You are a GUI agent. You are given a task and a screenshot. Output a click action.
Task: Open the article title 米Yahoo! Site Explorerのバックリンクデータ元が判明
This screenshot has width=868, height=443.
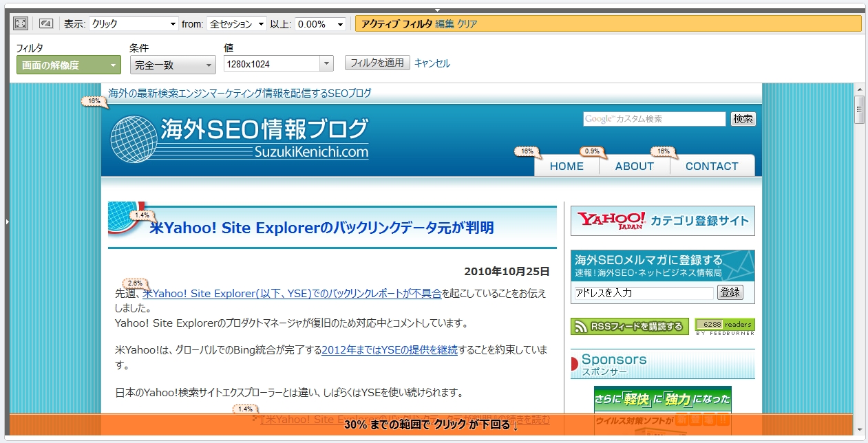pos(321,228)
